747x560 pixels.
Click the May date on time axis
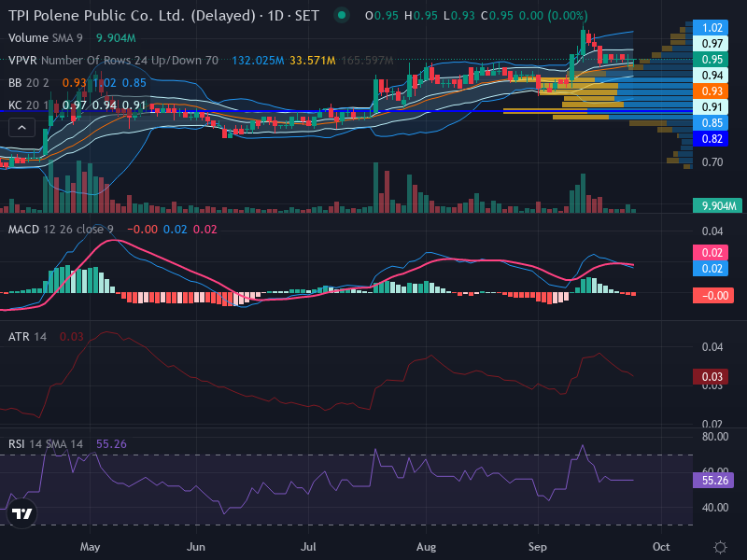[x=90, y=547]
